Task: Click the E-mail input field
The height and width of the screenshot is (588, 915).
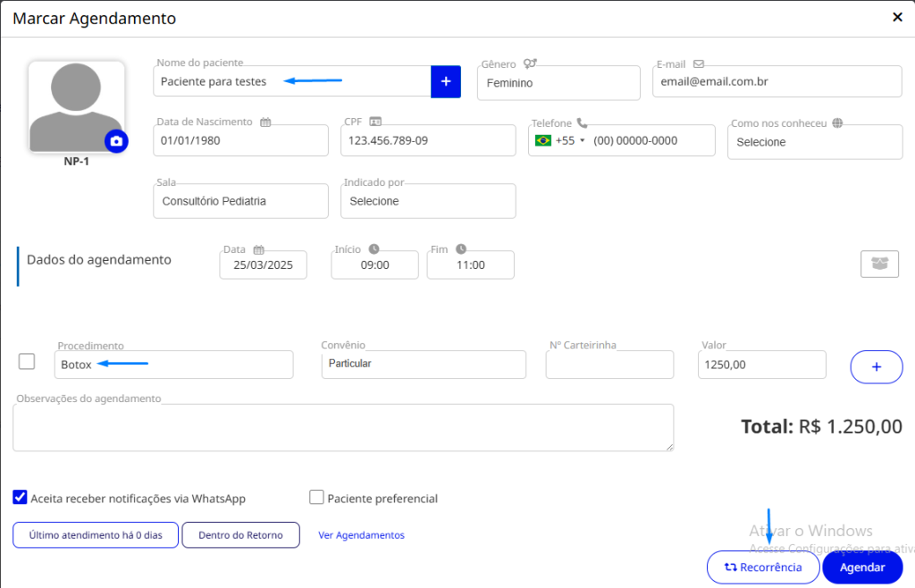Action: coord(776,81)
